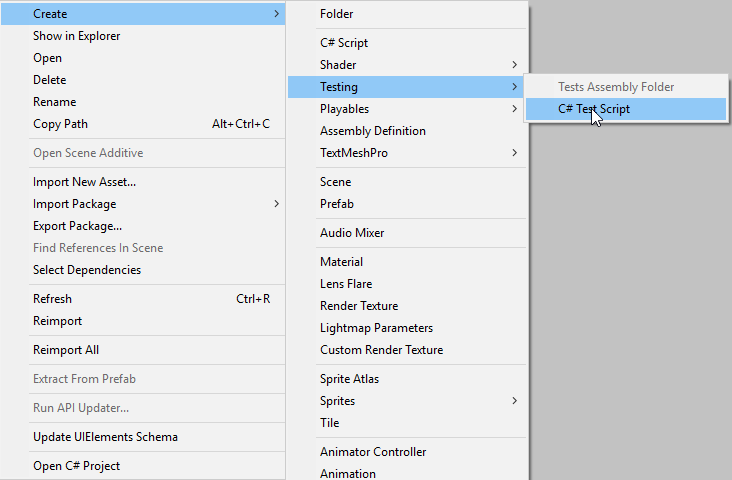Choose Render Texture menu entry

click(407, 306)
